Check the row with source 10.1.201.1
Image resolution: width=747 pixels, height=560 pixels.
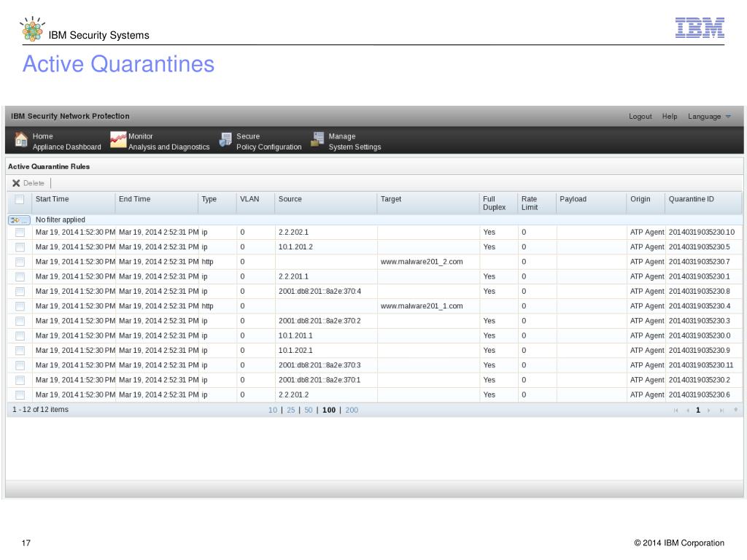point(20,335)
